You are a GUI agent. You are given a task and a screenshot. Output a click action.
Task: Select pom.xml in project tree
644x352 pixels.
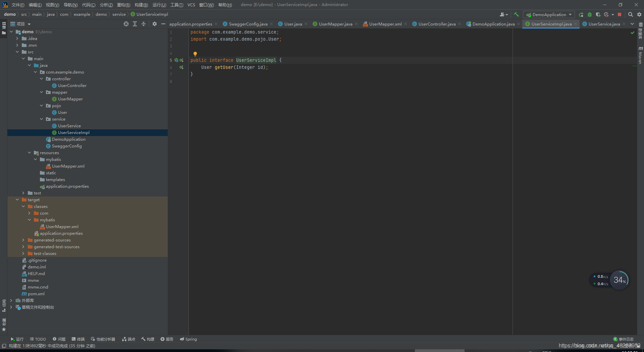pos(36,294)
